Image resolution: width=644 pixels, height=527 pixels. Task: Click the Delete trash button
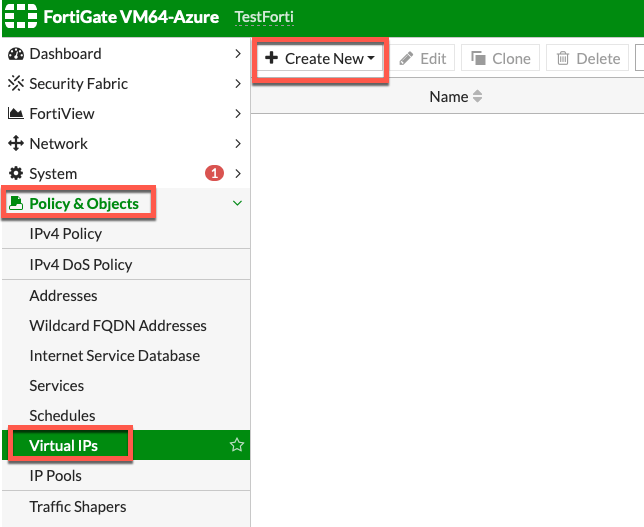point(587,58)
